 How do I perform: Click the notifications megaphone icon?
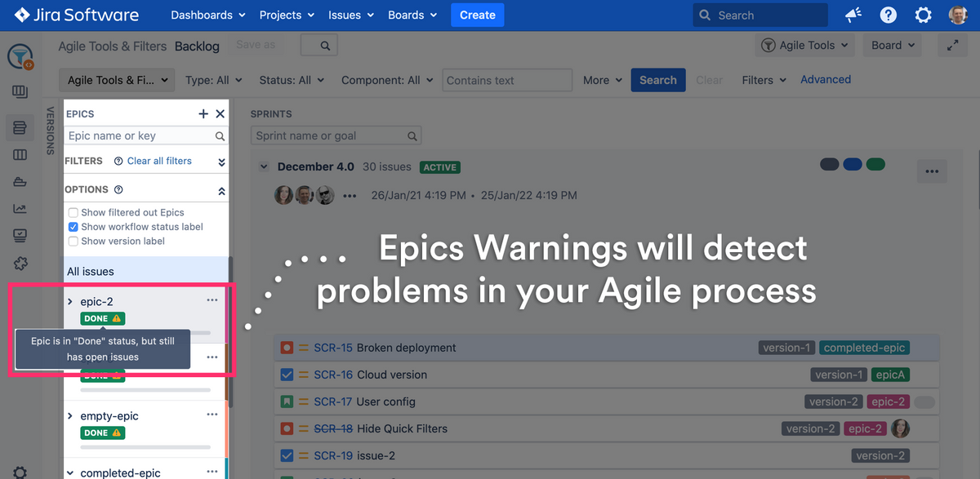853,16
